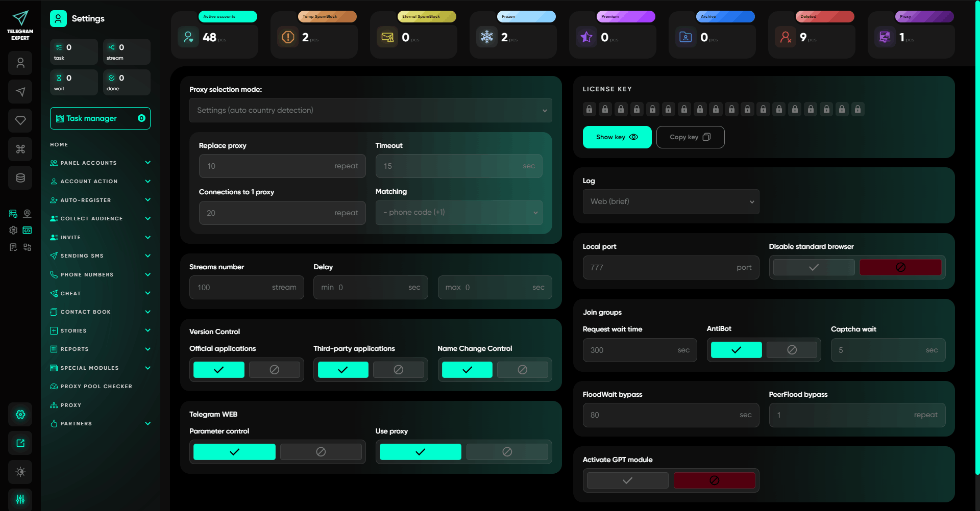Click Replace proxy repeat field
Image resolution: width=980 pixels, height=511 pixels.
[x=282, y=166]
